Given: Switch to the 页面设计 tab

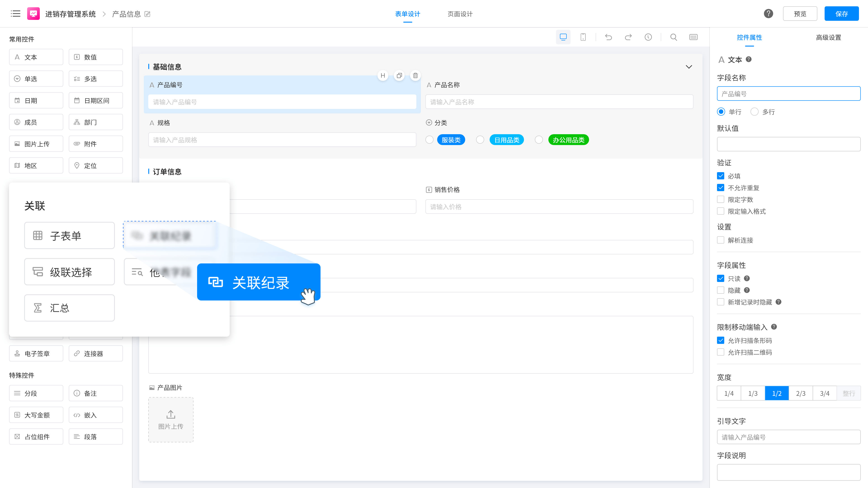Looking at the screenshot, I should point(460,14).
